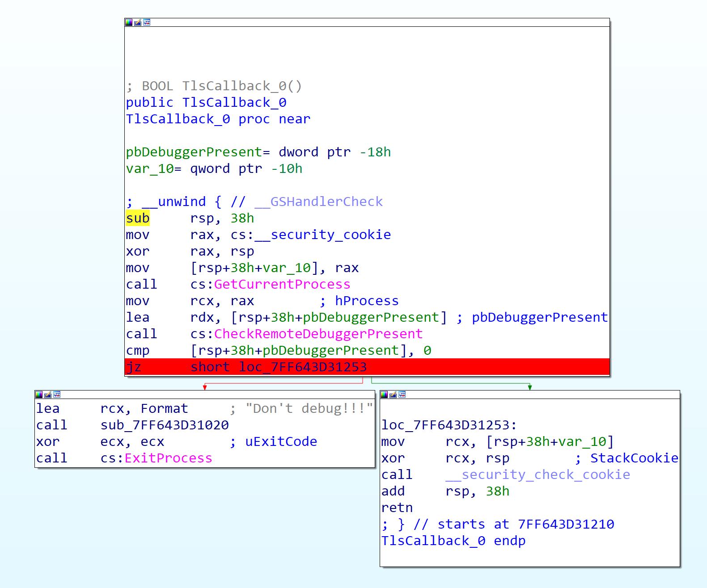Viewport: 707px width, 588px height.
Task: Click edit icon on loc_7FF643D31253 block
Action: pos(393,395)
